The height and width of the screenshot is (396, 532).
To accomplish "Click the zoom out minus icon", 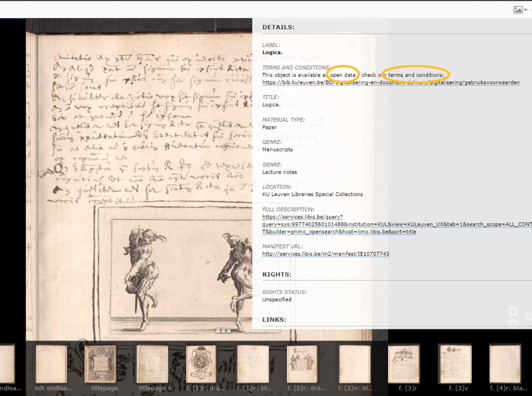I will (x=513, y=323).
